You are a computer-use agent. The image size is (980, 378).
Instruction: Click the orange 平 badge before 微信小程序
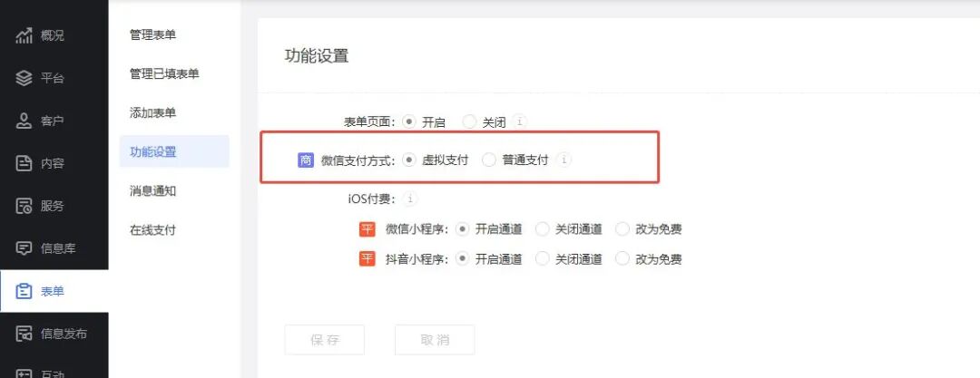(x=367, y=229)
